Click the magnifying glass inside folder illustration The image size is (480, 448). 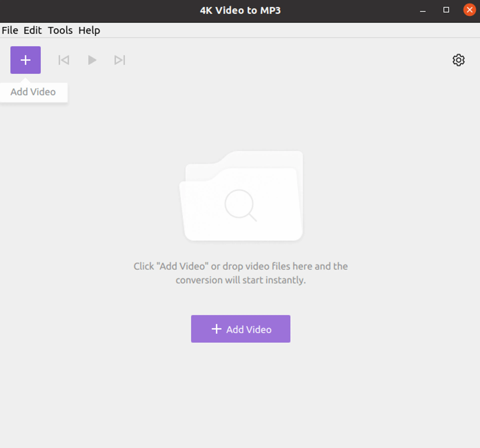click(x=240, y=205)
